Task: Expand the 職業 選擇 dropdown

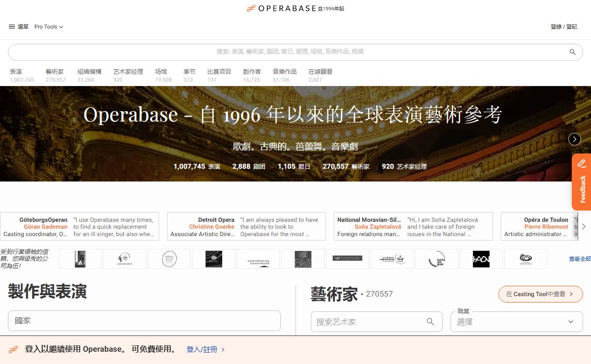Action: click(x=517, y=322)
